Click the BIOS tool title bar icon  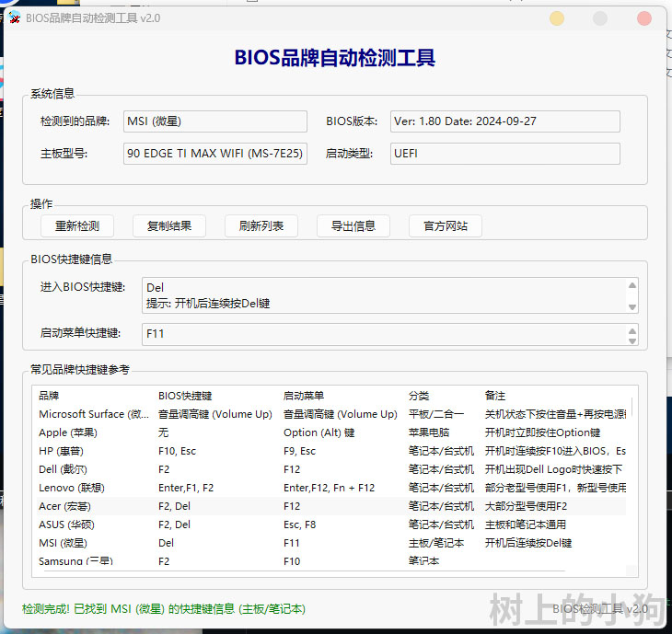pyautogui.click(x=14, y=18)
